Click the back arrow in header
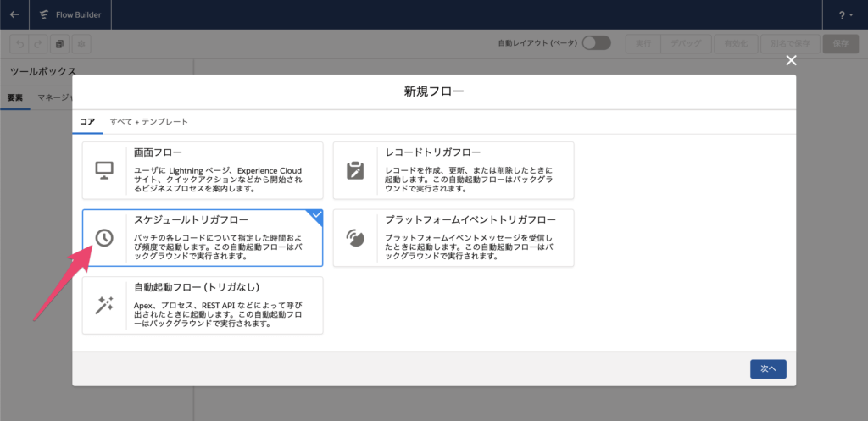The image size is (868, 421). click(x=14, y=14)
